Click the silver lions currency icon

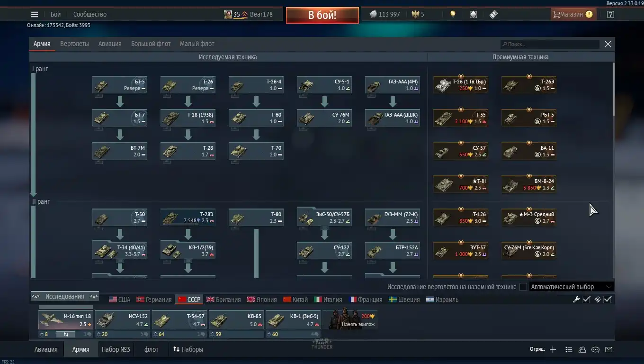[x=373, y=14]
